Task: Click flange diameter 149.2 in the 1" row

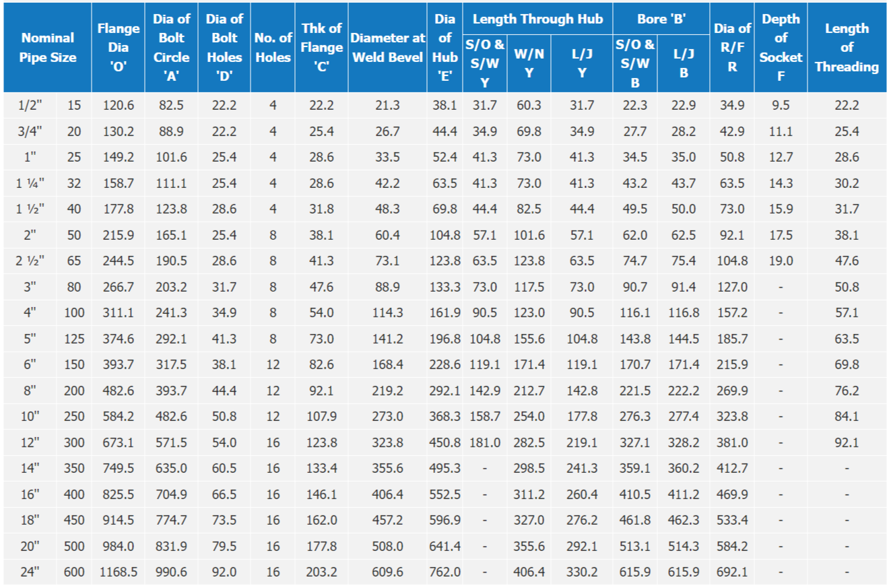Action: pyautogui.click(x=119, y=158)
